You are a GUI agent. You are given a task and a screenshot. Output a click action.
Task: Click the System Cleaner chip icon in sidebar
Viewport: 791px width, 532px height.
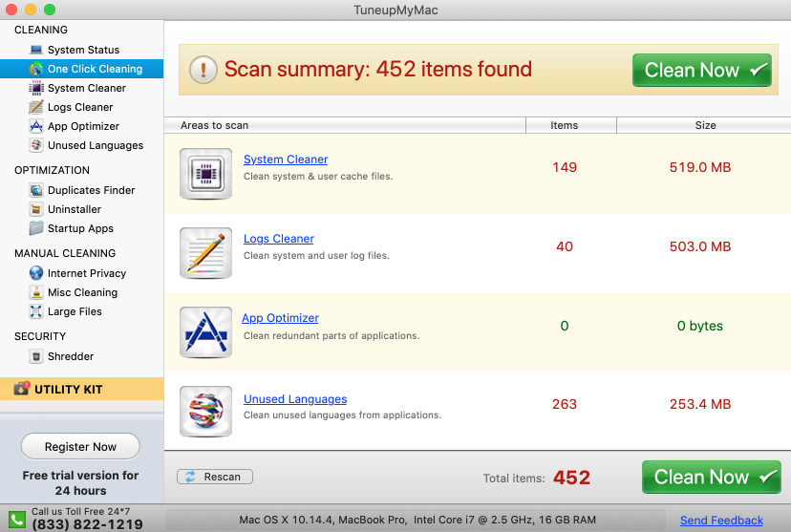click(x=35, y=88)
